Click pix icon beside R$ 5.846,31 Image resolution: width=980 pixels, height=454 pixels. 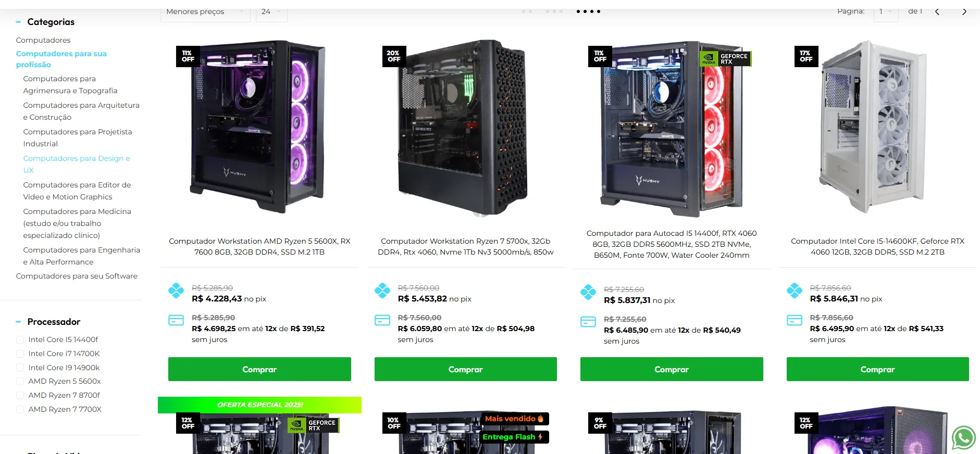click(x=795, y=291)
